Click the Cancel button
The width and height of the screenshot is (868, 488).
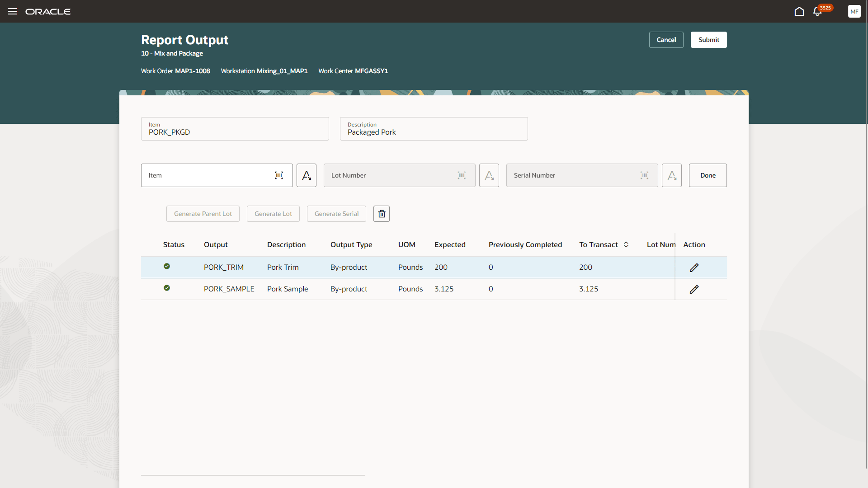tap(666, 40)
